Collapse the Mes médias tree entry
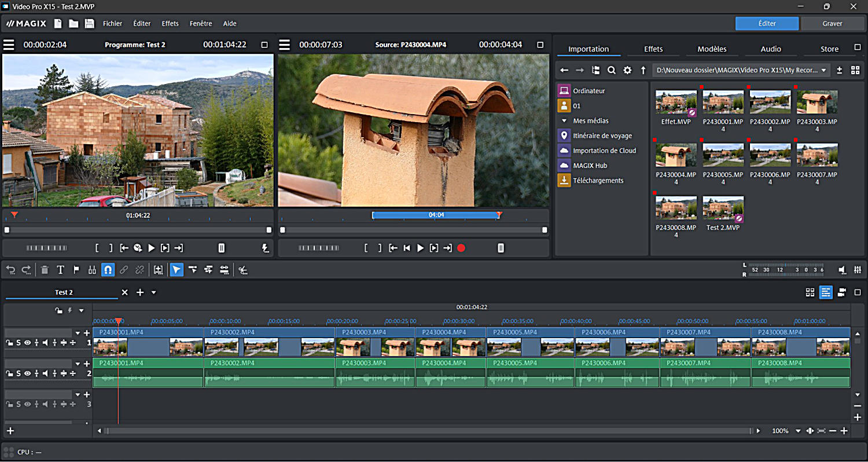Screen dimensions: 868x462 (564, 121)
